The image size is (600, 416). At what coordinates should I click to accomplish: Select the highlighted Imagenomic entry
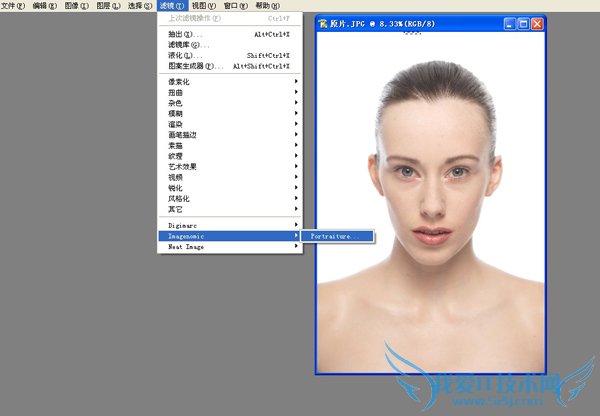coord(230,236)
